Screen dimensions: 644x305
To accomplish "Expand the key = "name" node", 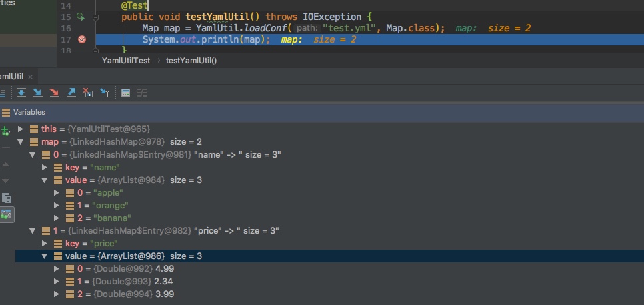I will [x=45, y=168].
